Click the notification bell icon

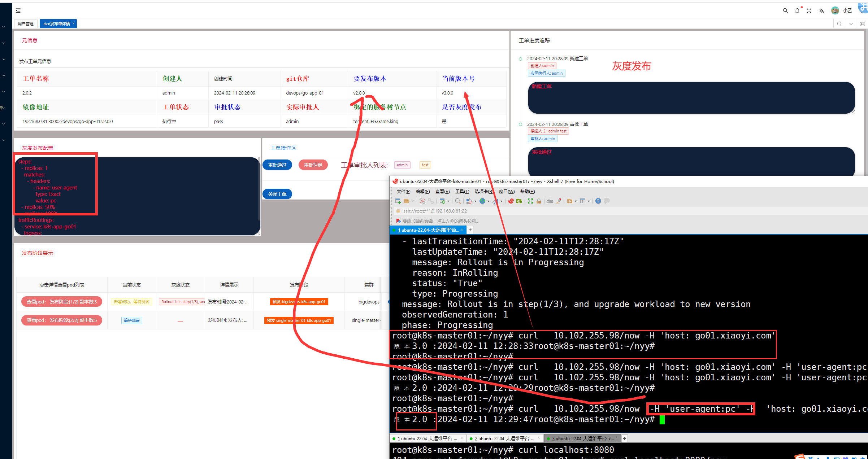pyautogui.click(x=797, y=10)
